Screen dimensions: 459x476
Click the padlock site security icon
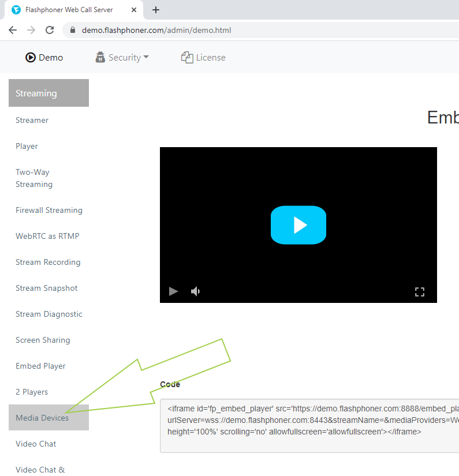click(x=72, y=30)
